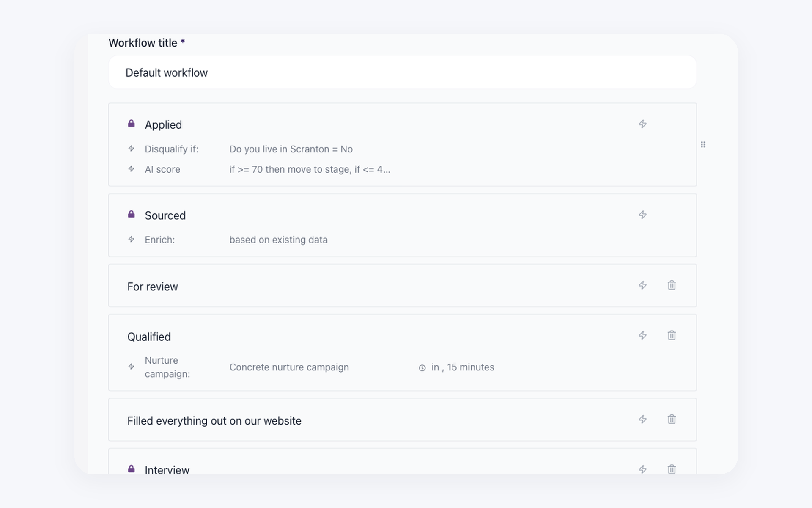Click the automation bolt icon for Sourced stage
The image size is (812, 508).
642,215
